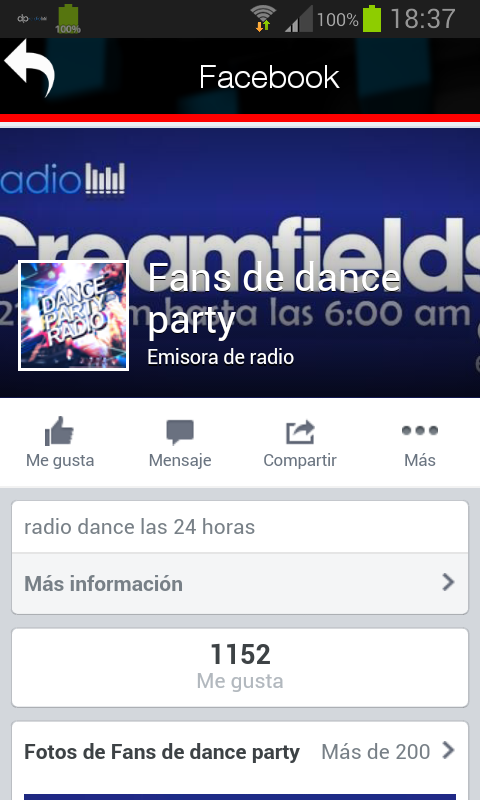Tap the Wi-Fi status icon
This screenshot has width=480, height=800.
[x=263, y=19]
